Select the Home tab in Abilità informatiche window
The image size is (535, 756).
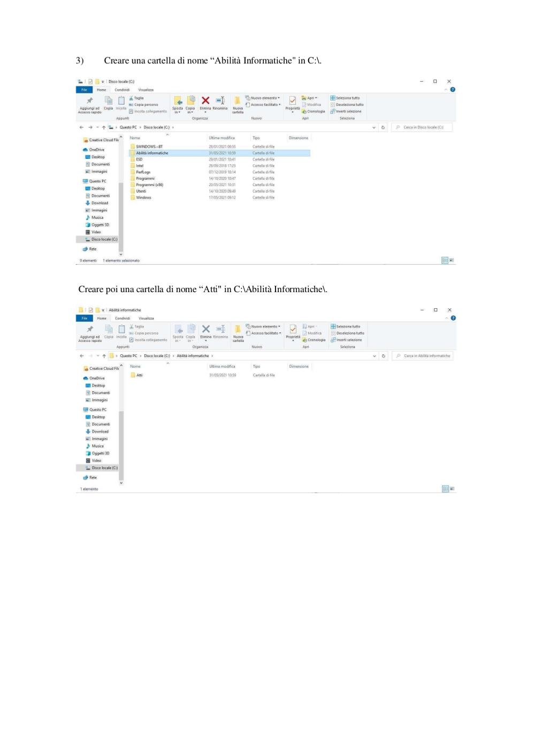click(x=102, y=318)
